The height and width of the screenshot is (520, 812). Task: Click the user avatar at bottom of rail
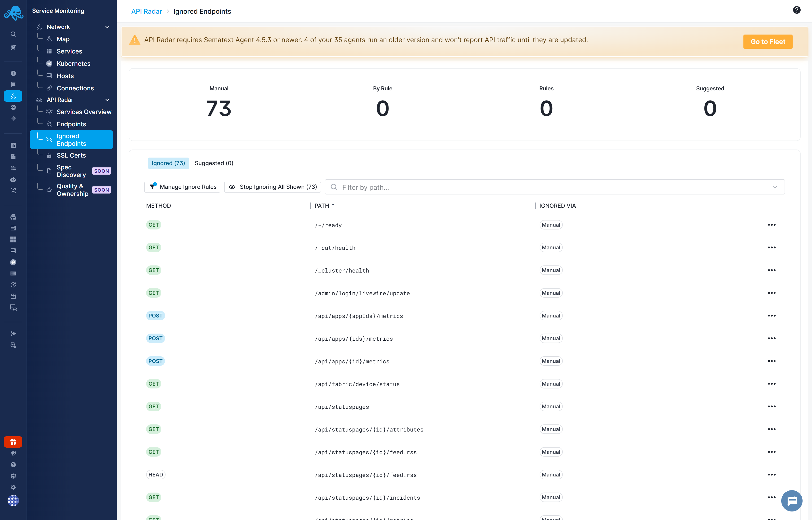click(13, 500)
